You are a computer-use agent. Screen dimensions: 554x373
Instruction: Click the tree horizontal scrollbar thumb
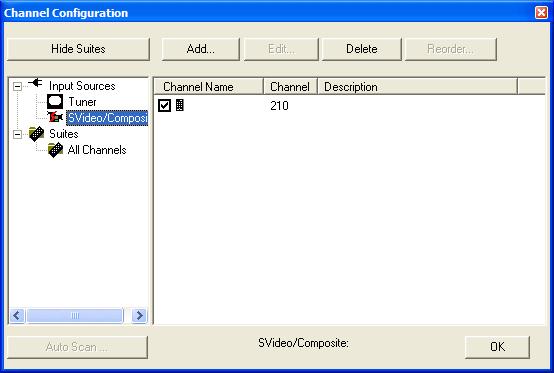(x=75, y=315)
